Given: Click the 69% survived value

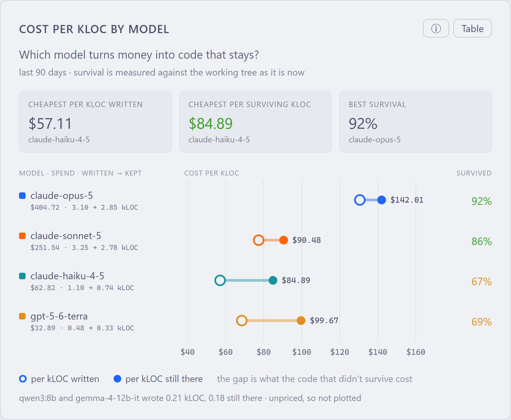Looking at the screenshot, I should point(481,322).
